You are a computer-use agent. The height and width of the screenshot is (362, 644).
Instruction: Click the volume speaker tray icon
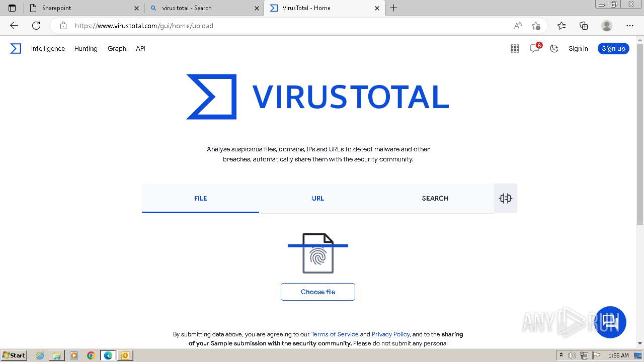pos(572,355)
